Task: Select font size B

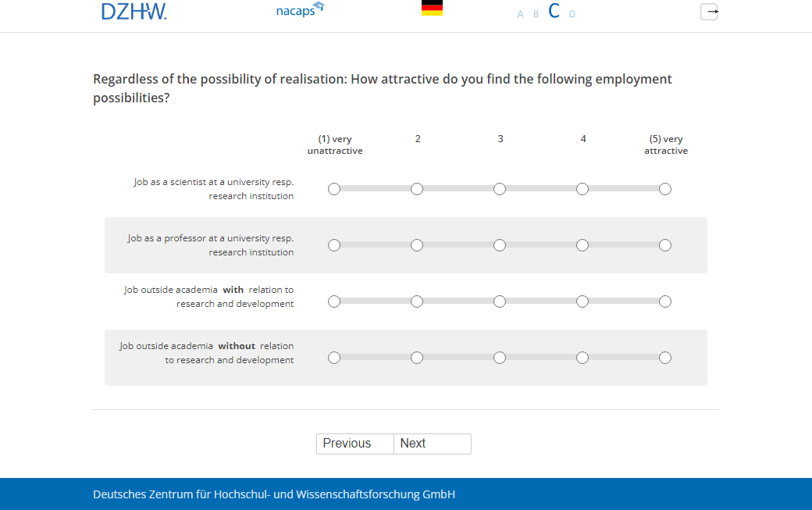Action: pos(536,14)
